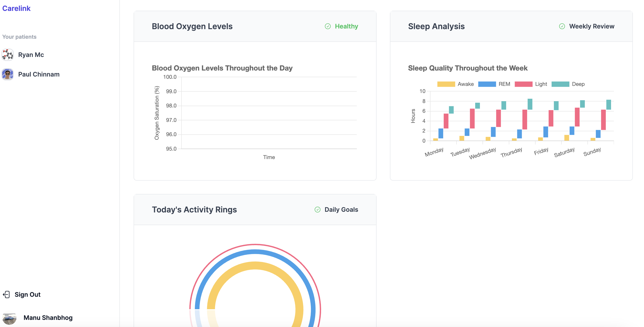Toggle the Awake legend swatch
Viewport: 644px width, 327px height.
446,84
